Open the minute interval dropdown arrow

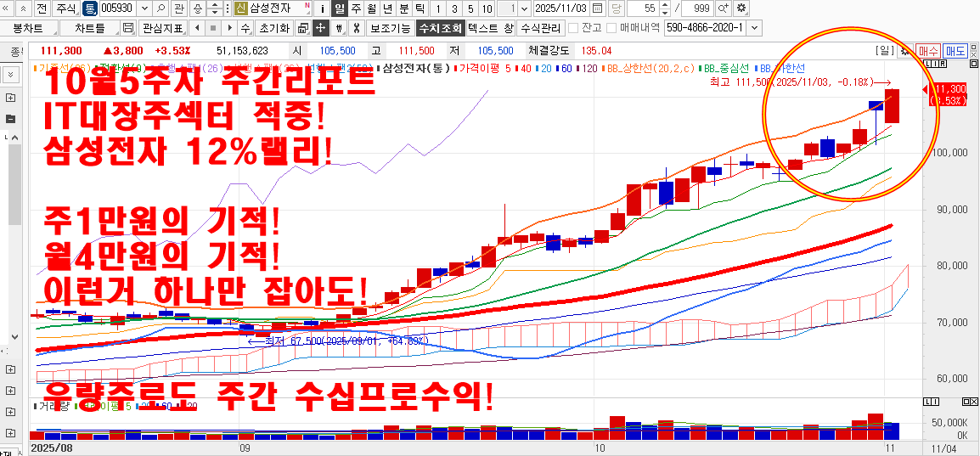[524, 8]
